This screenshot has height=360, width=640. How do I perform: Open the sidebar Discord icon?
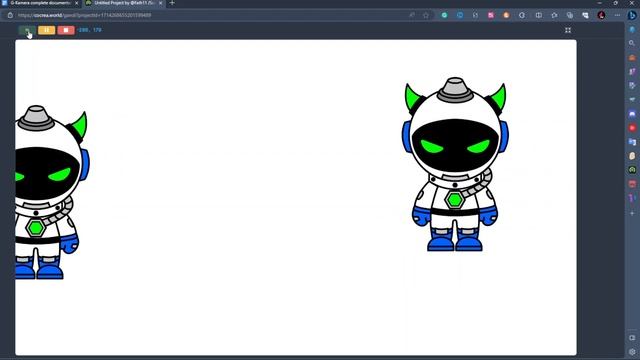tap(632, 113)
